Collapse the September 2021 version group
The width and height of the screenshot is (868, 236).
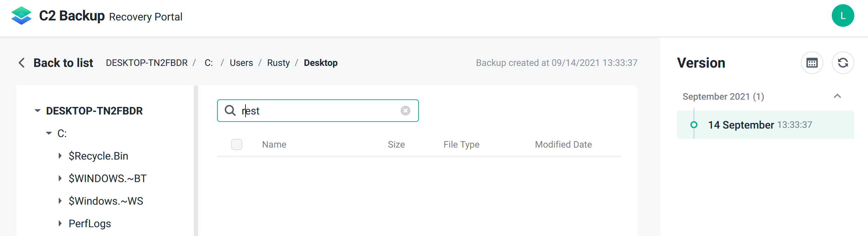(837, 96)
